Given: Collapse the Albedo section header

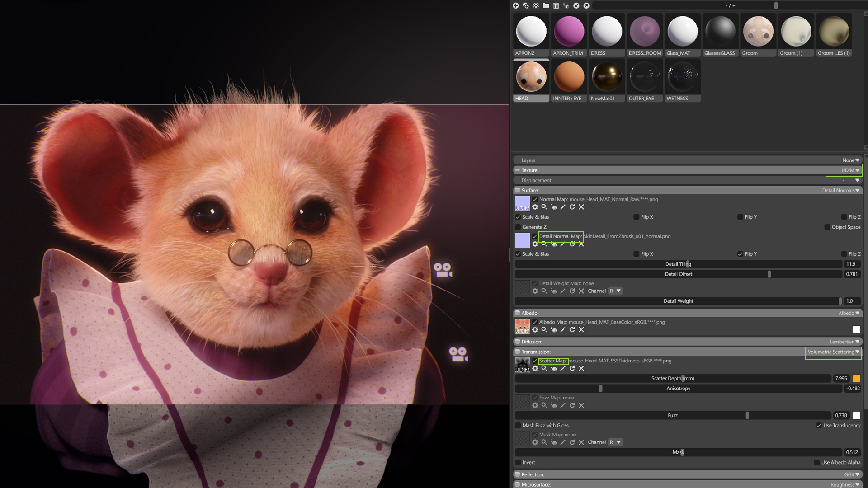Looking at the screenshot, I should [x=518, y=313].
